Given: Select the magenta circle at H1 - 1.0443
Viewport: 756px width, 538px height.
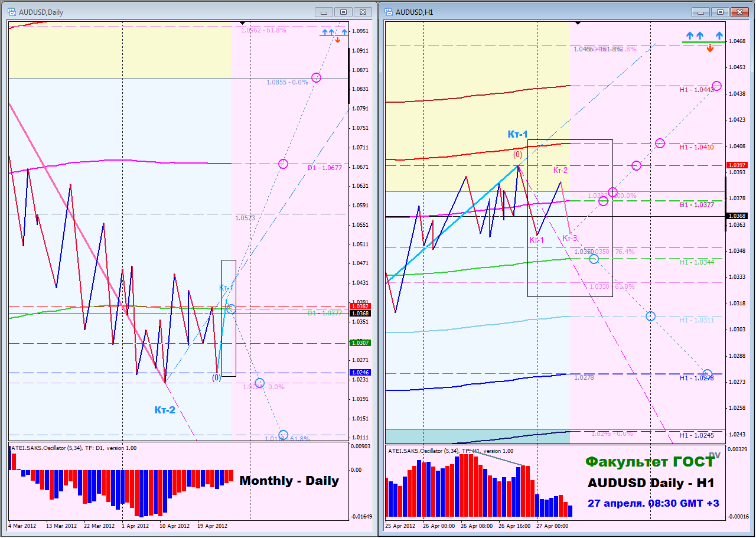Looking at the screenshot, I should pos(716,86).
